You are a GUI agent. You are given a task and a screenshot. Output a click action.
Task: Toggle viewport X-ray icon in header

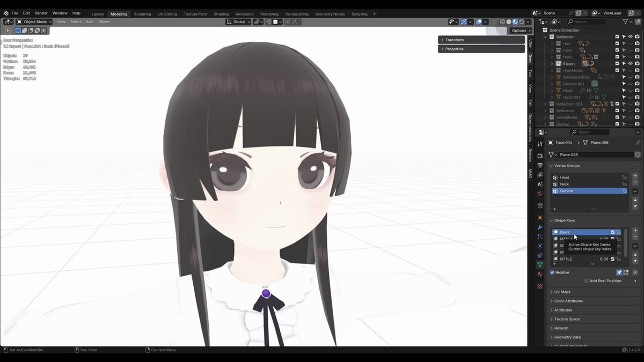494,22
